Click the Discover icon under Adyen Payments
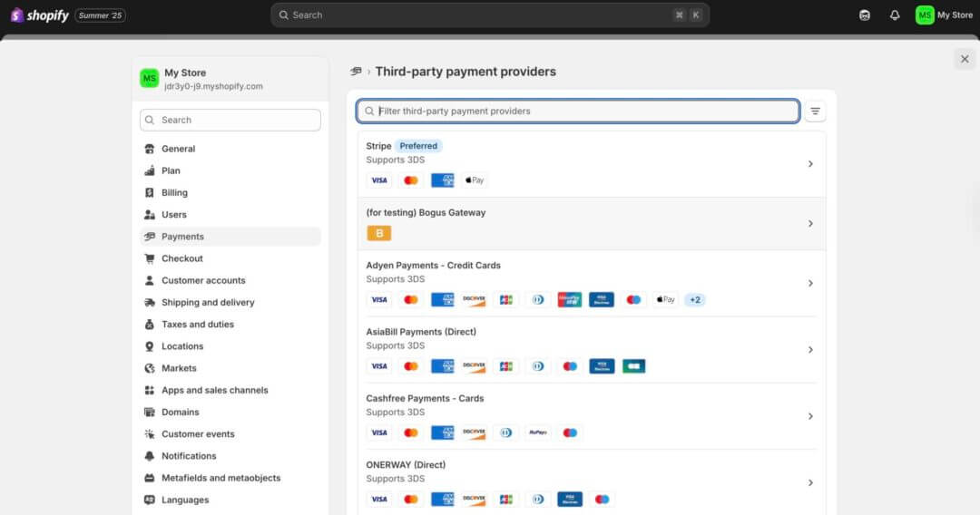 tap(475, 299)
